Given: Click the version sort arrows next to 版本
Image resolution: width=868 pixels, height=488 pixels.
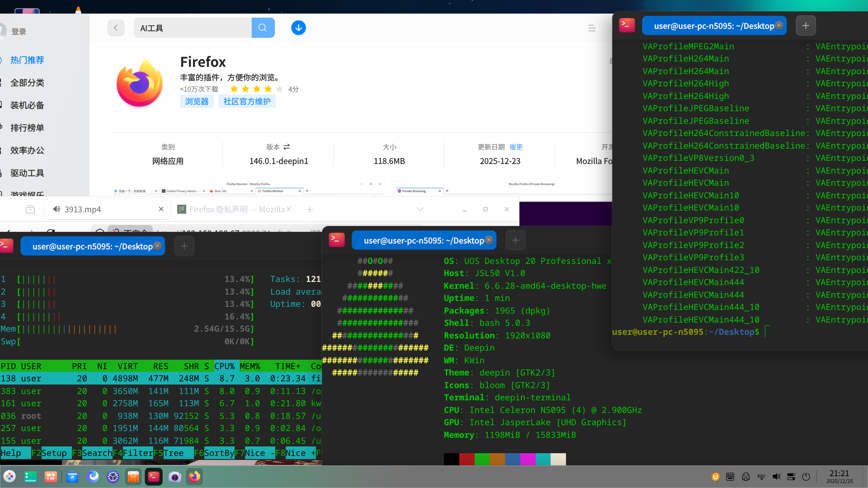Looking at the screenshot, I should [x=288, y=147].
